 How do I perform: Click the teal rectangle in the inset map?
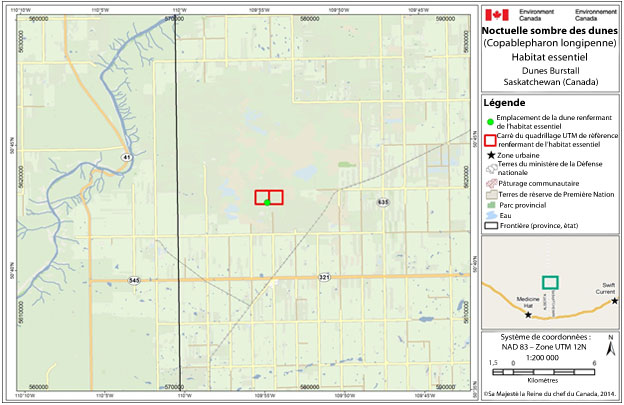[x=549, y=283]
